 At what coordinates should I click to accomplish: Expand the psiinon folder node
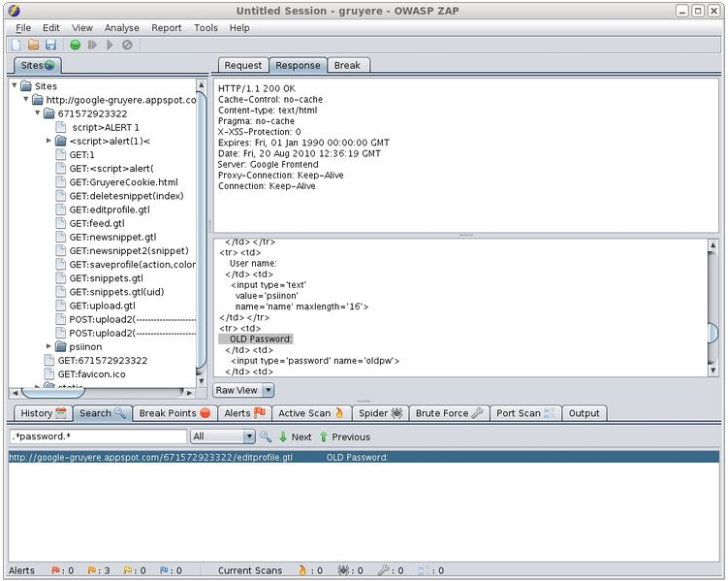click(49, 346)
